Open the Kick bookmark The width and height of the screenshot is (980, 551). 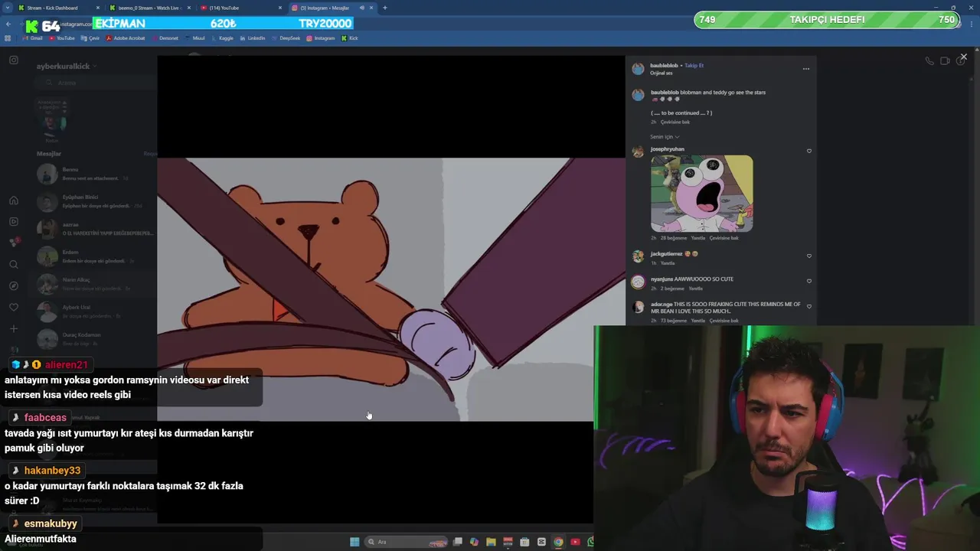tap(350, 37)
